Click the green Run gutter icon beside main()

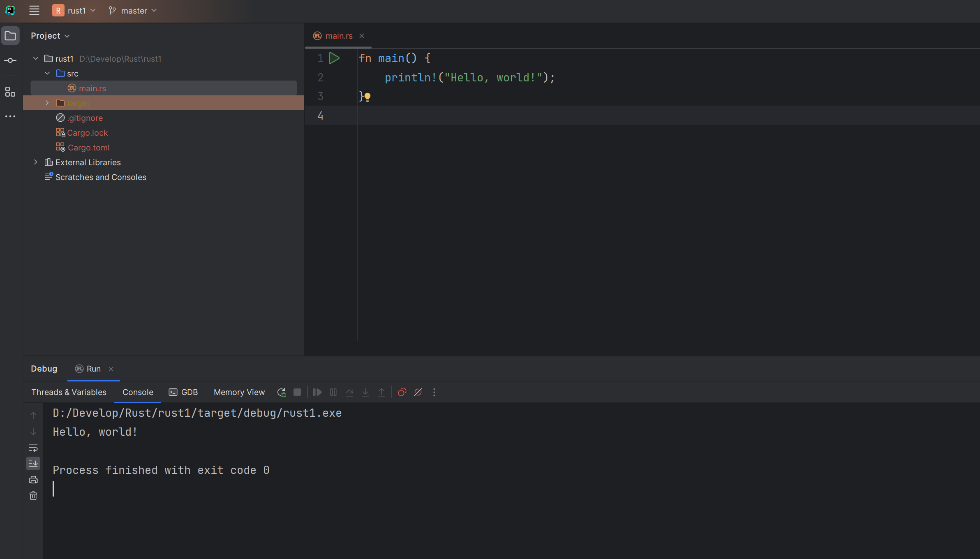pyautogui.click(x=334, y=58)
